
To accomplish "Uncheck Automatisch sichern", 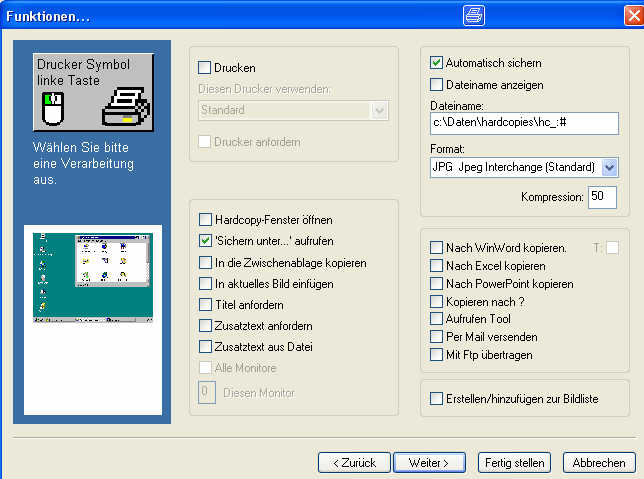I will tap(436, 63).
